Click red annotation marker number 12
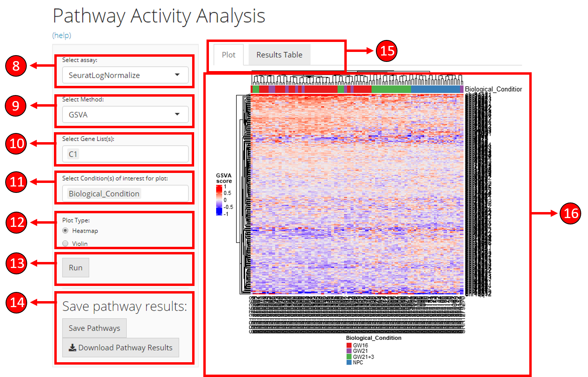The width and height of the screenshot is (588, 377). pyautogui.click(x=17, y=222)
